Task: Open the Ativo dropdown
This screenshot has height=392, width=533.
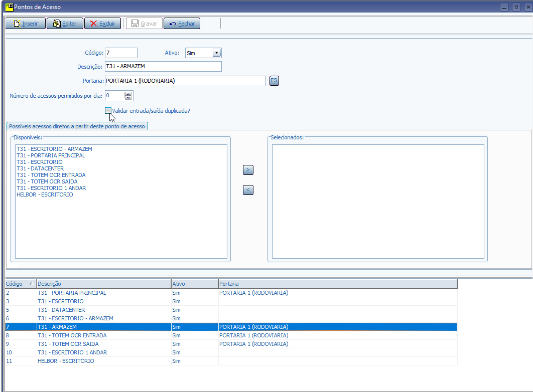Action: [x=216, y=53]
